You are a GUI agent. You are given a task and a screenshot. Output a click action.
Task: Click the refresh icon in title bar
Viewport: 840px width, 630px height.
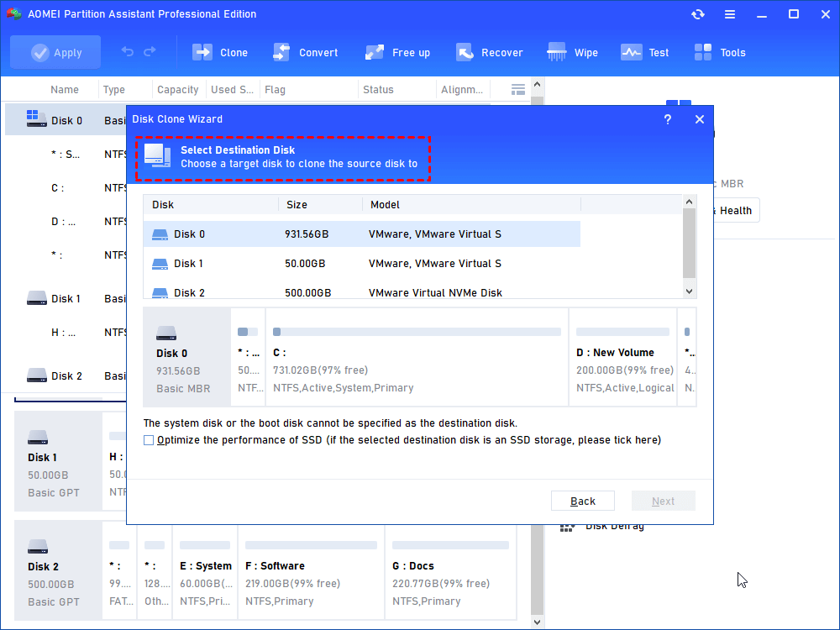698,14
